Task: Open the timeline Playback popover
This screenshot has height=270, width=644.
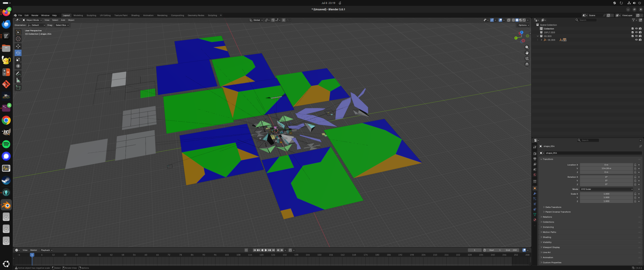Action: tap(47, 250)
